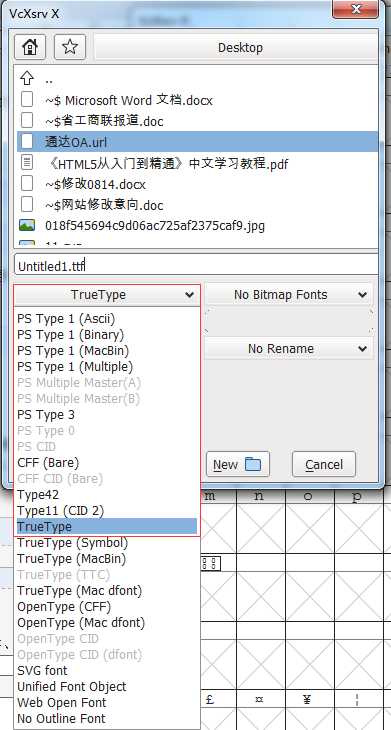Click the Untitled1.ttf filename field
391x730 pixels.
(x=196, y=265)
